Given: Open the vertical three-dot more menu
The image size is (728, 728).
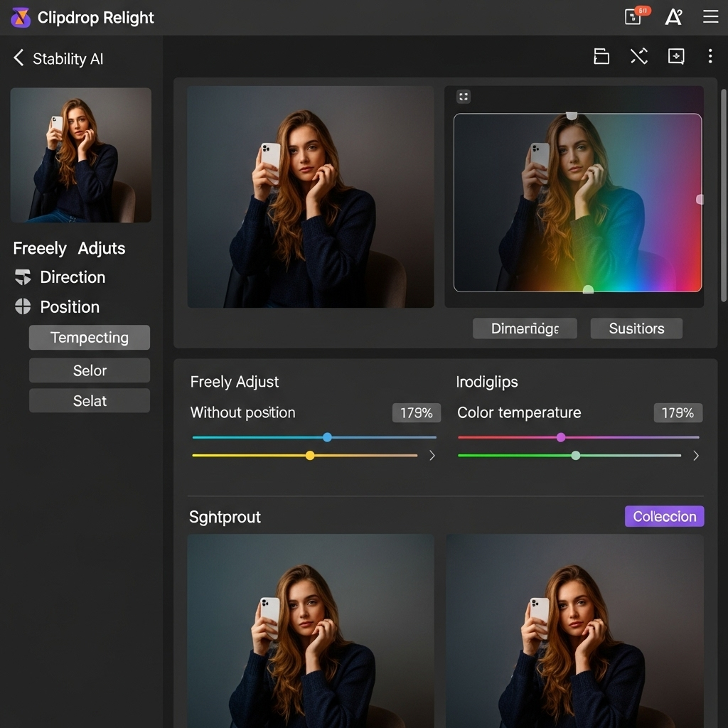Looking at the screenshot, I should pos(710,56).
